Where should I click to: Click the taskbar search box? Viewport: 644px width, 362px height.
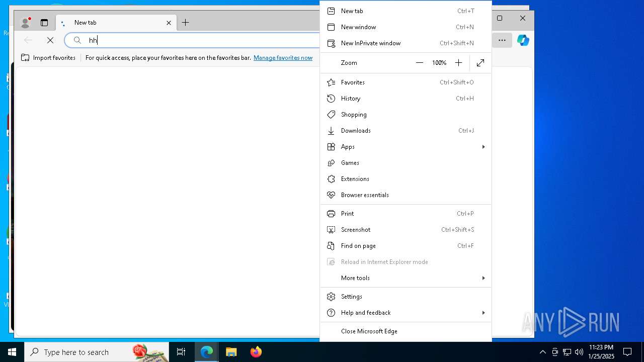(x=97, y=352)
